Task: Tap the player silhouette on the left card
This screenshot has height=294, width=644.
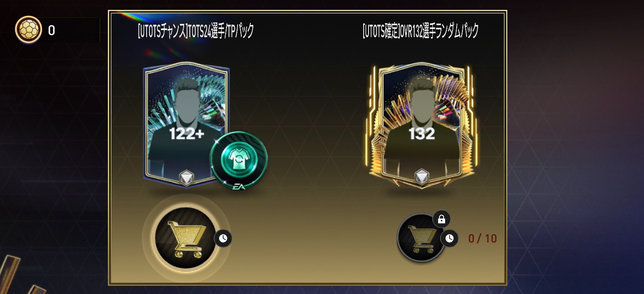Action: pos(187,124)
